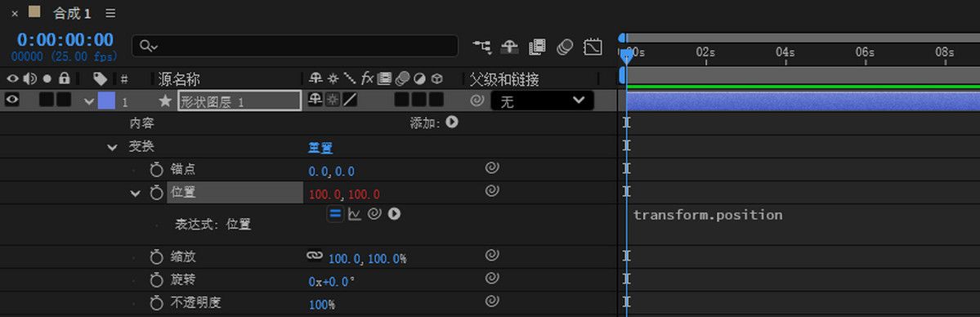980x317 pixels.
Task: Open expression language menu arrow
Action: coord(394,214)
